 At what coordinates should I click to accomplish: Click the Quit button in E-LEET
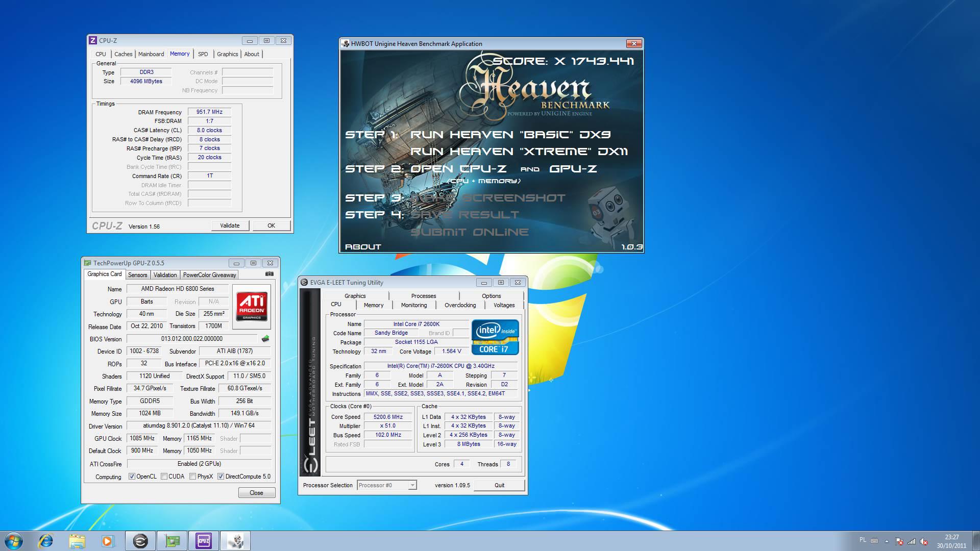pos(499,485)
